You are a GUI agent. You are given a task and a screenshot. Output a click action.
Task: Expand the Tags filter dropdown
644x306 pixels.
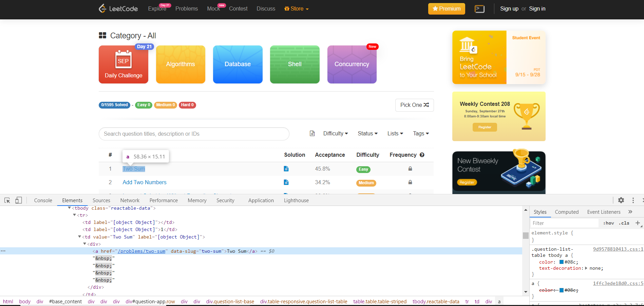421,134
